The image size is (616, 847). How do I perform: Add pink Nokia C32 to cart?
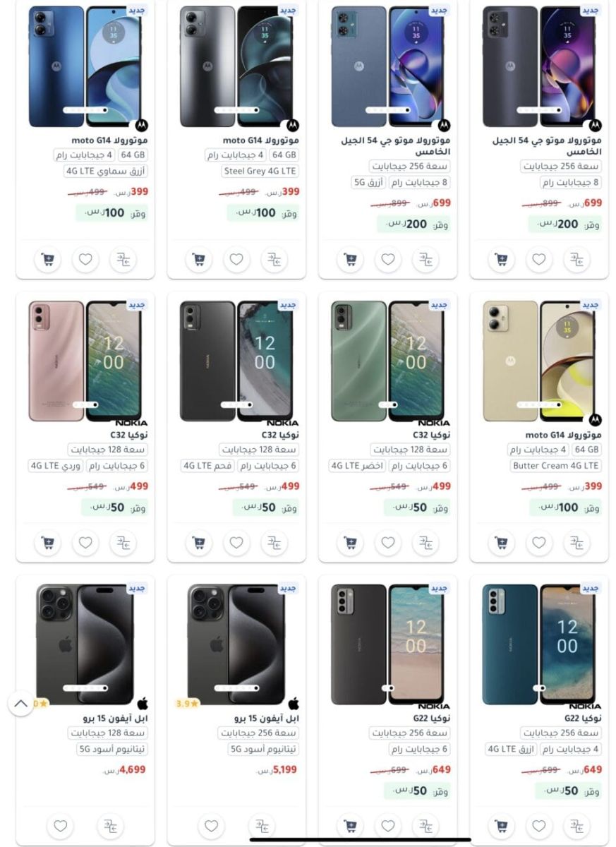[x=47, y=543]
